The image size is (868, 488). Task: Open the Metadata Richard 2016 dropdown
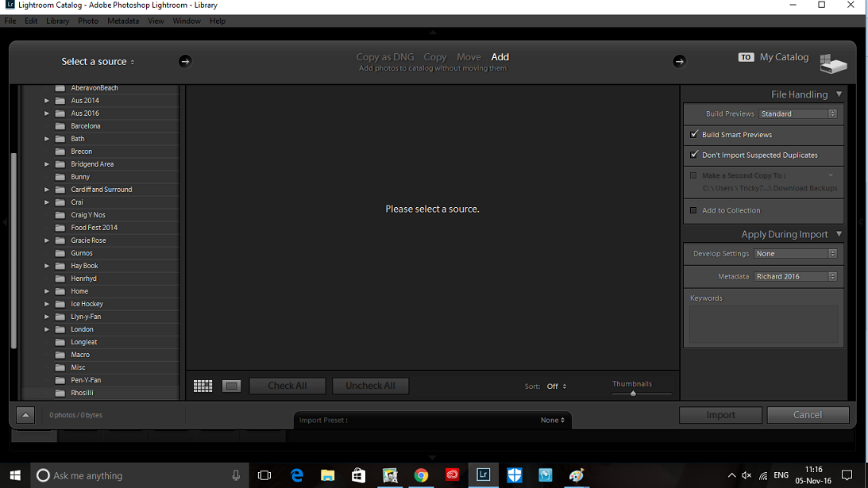(795, 276)
